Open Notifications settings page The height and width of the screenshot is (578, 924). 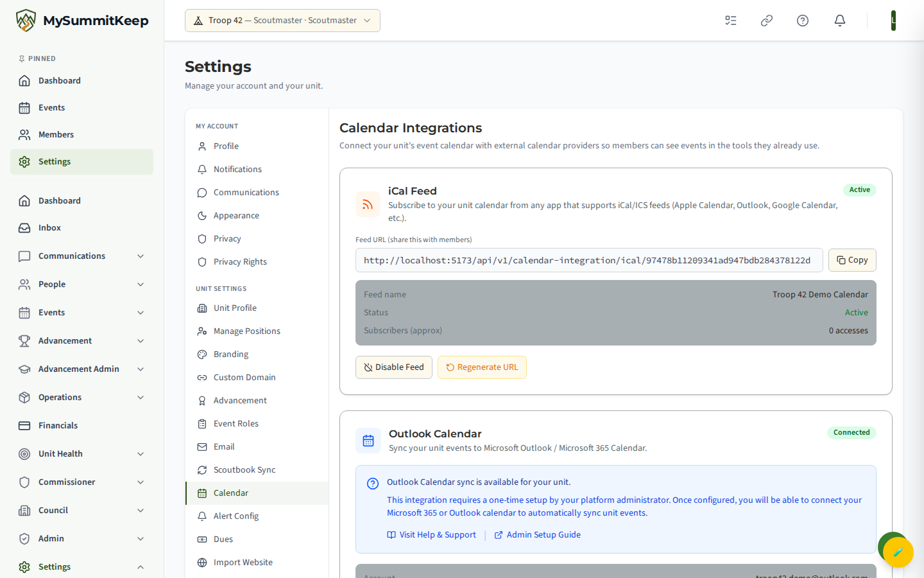pyautogui.click(x=257, y=170)
